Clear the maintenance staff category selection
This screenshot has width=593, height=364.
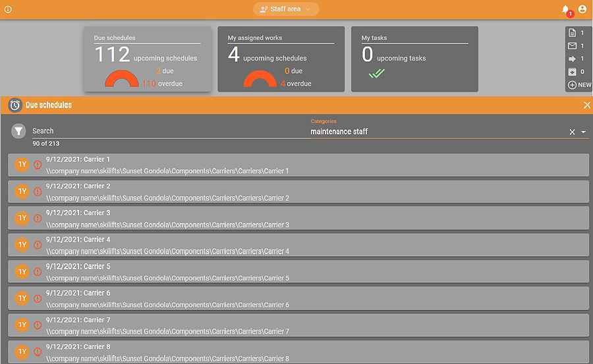pyautogui.click(x=572, y=132)
